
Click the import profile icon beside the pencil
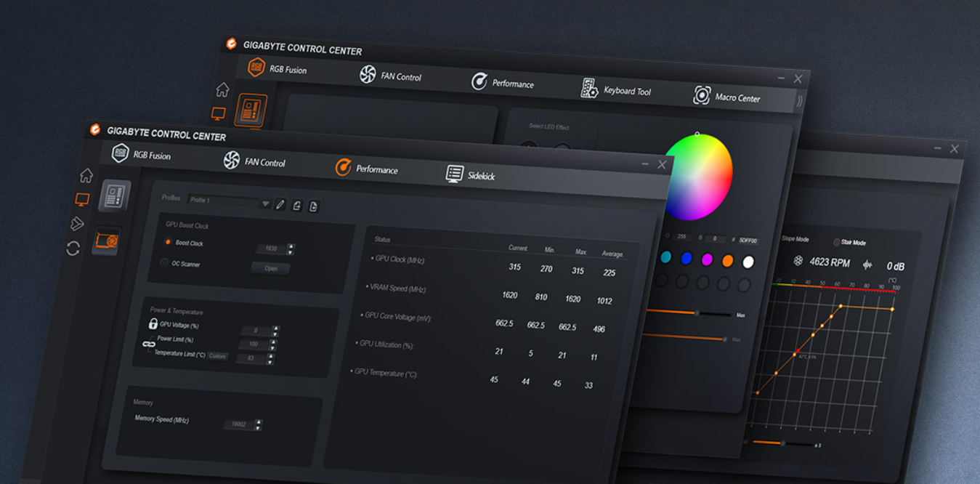tap(296, 206)
